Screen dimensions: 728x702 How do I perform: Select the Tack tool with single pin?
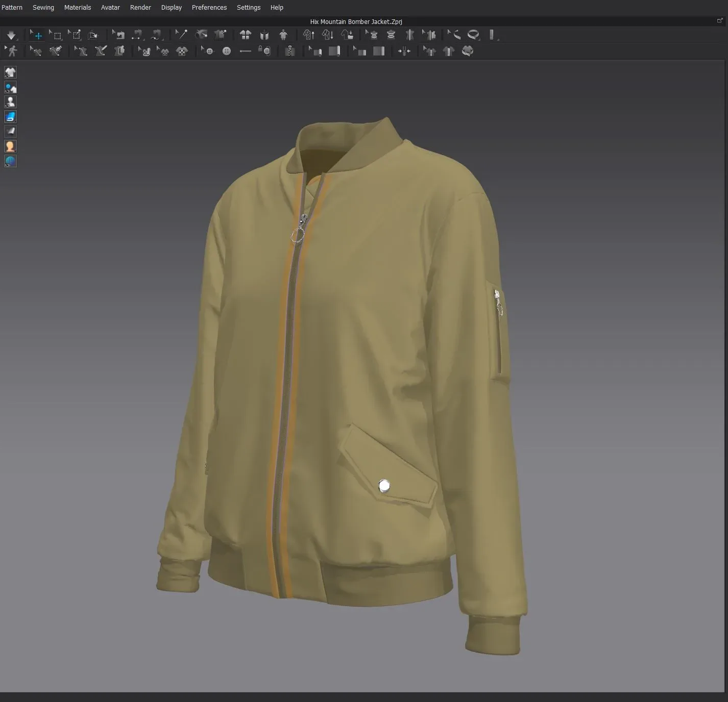182,35
